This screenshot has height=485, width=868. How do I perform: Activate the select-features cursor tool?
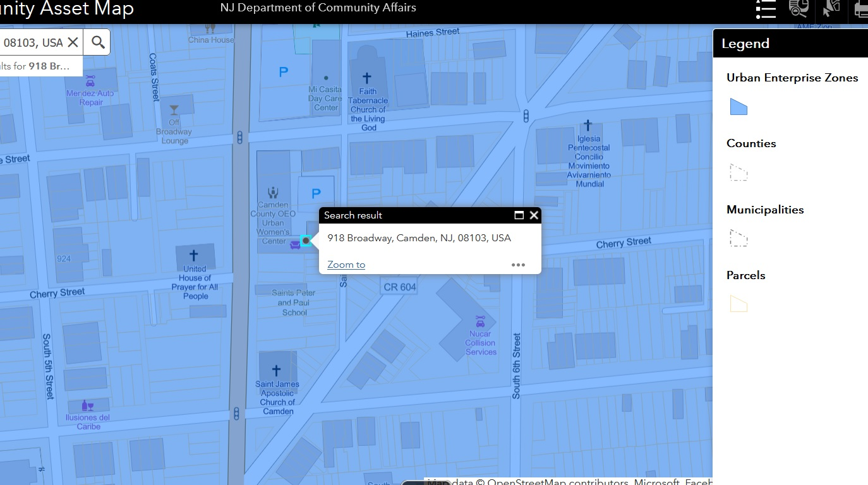click(831, 8)
